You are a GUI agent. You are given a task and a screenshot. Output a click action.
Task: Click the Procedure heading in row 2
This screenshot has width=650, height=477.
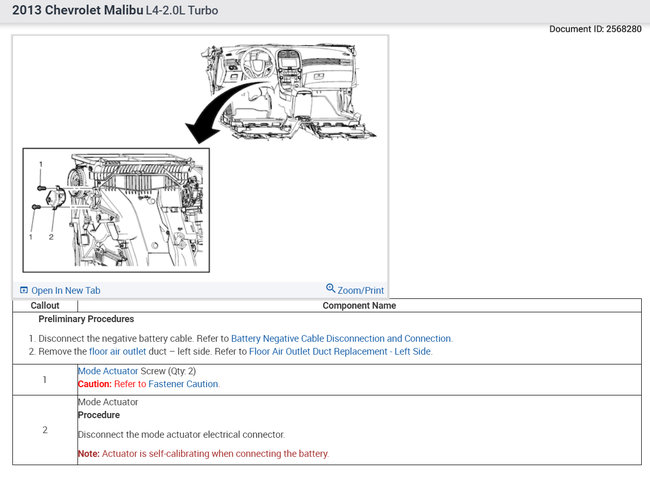pos(99,415)
